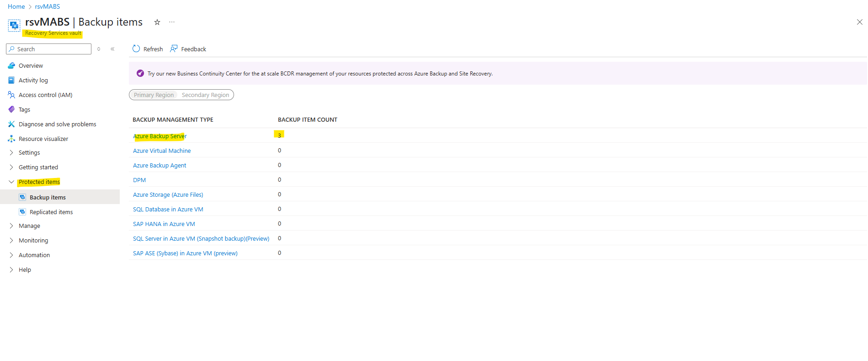
Task: Expand the Monitoring section
Action: tap(11, 241)
